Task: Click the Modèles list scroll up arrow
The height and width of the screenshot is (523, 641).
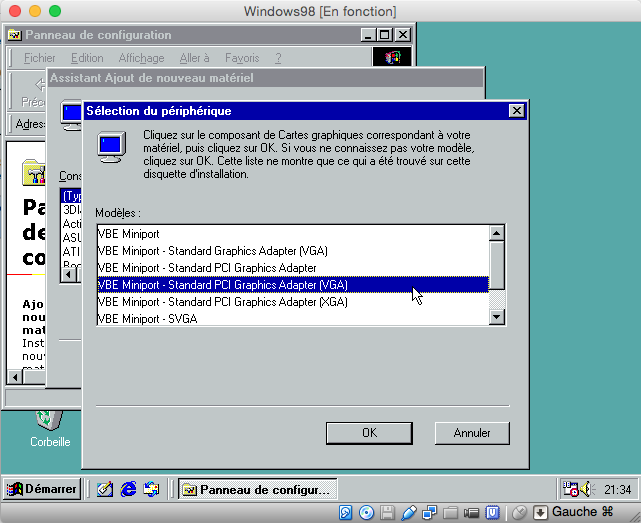Action: coord(497,233)
